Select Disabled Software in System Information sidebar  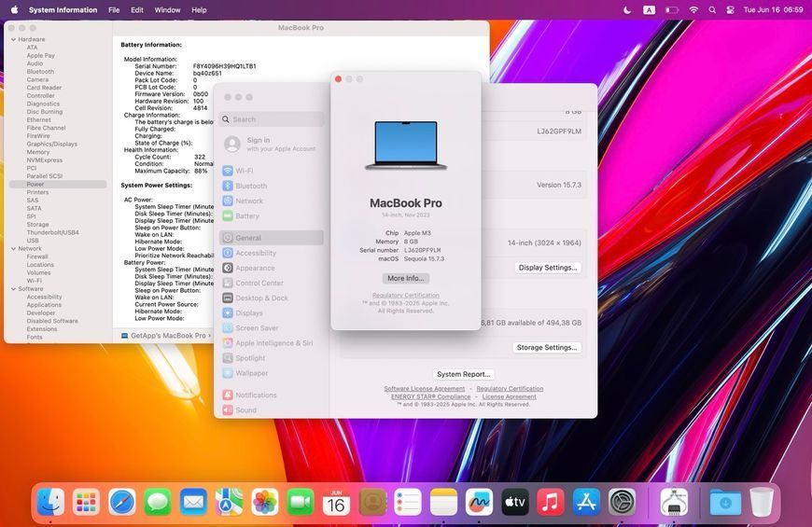coord(52,321)
